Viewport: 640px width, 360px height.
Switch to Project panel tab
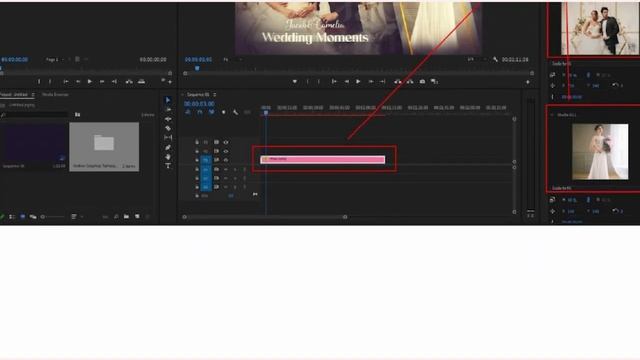14,95
